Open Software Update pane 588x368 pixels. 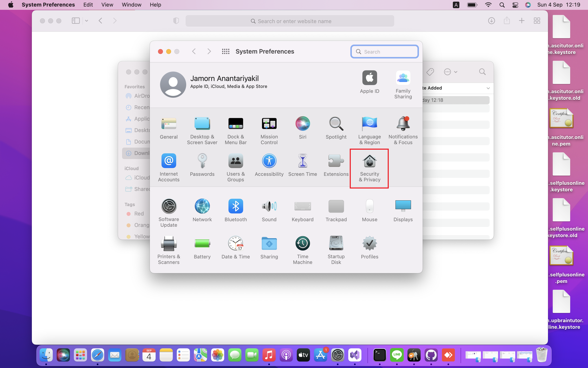(169, 213)
